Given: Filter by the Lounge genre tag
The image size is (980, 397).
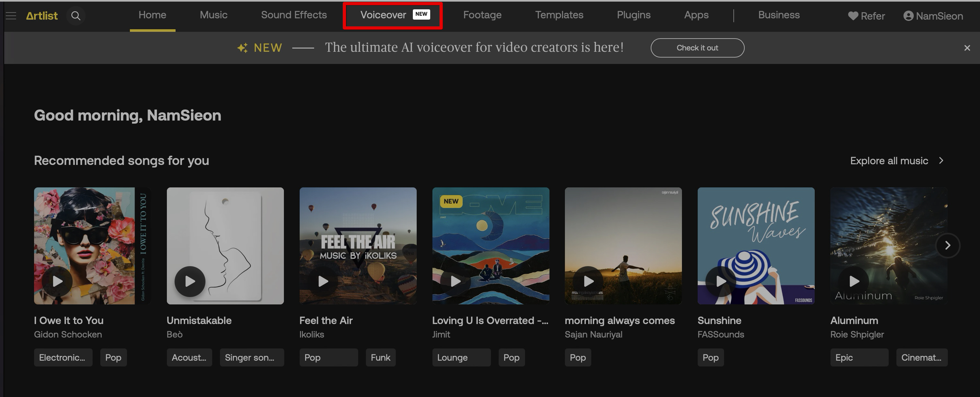Looking at the screenshot, I should (461, 357).
